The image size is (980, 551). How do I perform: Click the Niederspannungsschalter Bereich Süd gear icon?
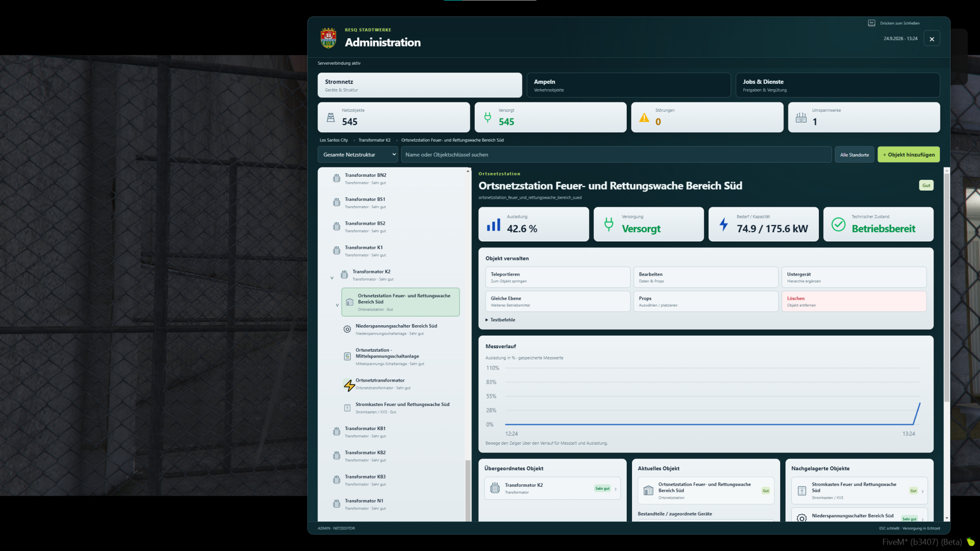[x=347, y=329]
